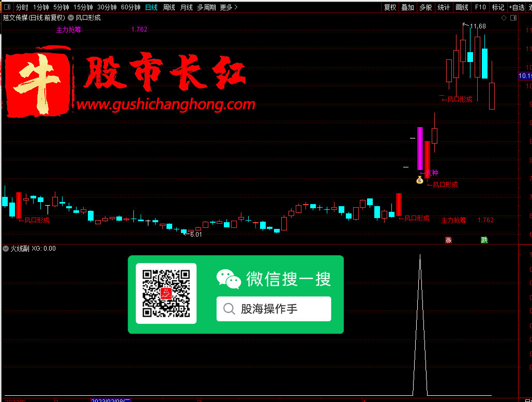Screen dimensions: 532x402
Task: Expand the 更多 periods menu
Action: pos(229,7)
